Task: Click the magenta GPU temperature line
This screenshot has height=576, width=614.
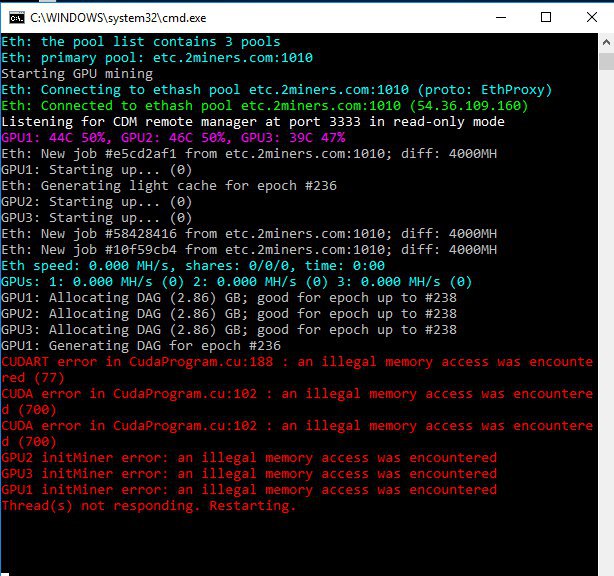Action: (173, 138)
